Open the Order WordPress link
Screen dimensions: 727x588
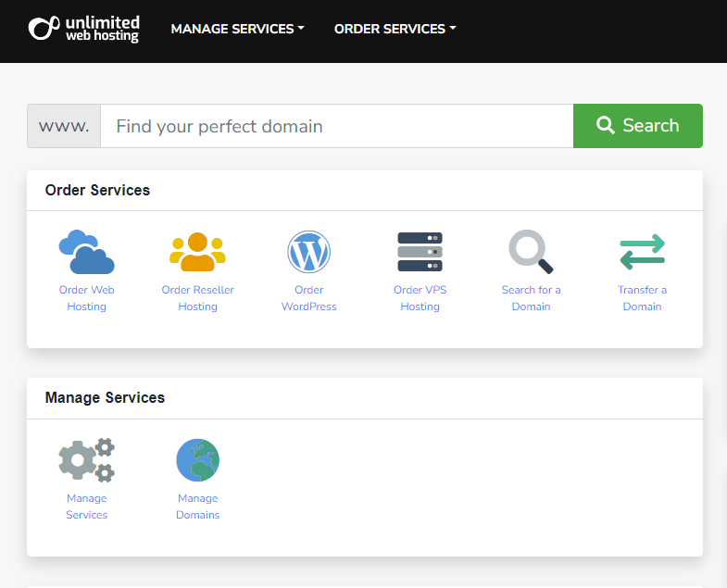pyautogui.click(x=308, y=298)
